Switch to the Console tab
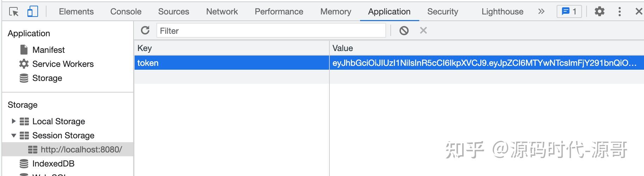The image size is (644, 176). pos(126,12)
